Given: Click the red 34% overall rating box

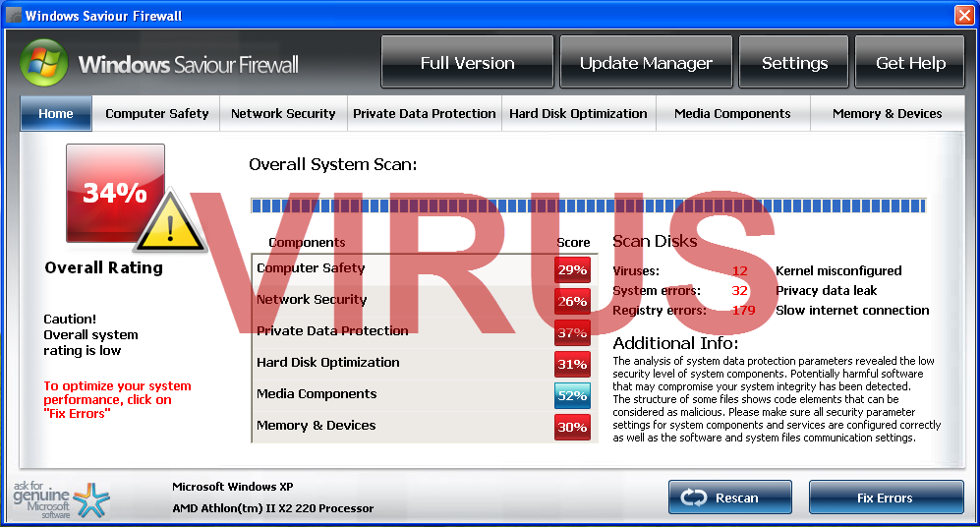Looking at the screenshot, I should pyautogui.click(x=116, y=193).
